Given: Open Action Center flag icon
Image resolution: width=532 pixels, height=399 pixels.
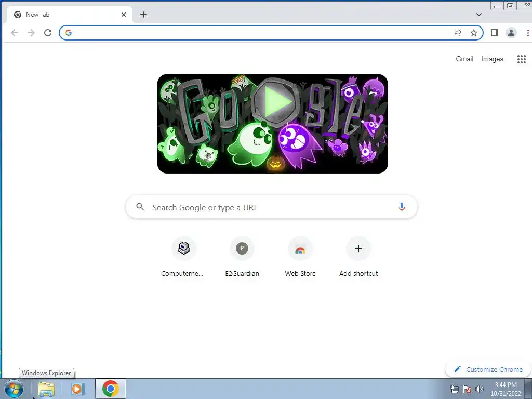Looking at the screenshot, I should [467, 390].
